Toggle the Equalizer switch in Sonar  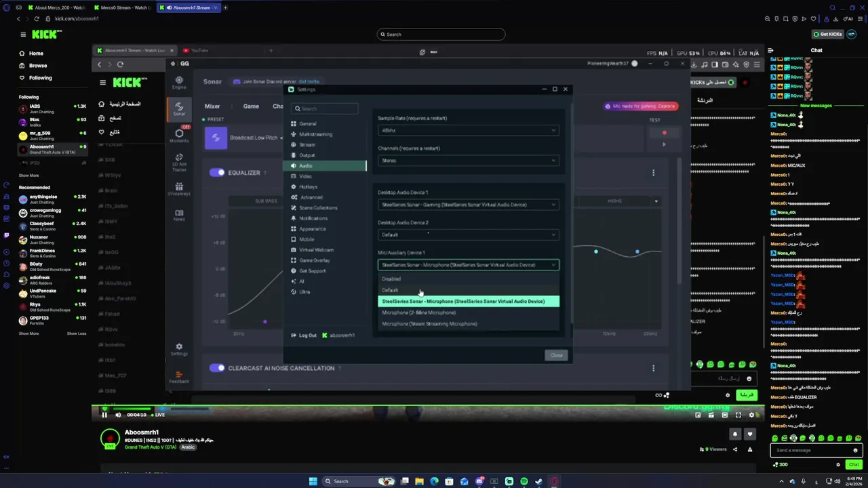click(x=217, y=172)
